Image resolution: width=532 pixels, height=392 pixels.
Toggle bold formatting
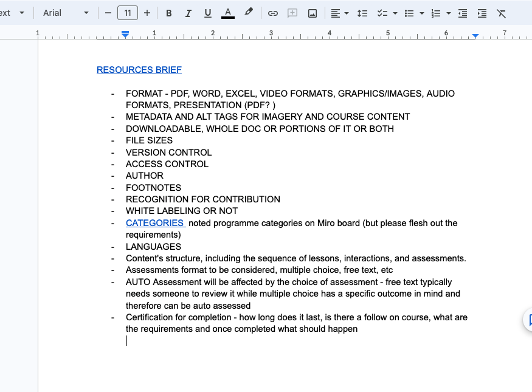point(169,13)
